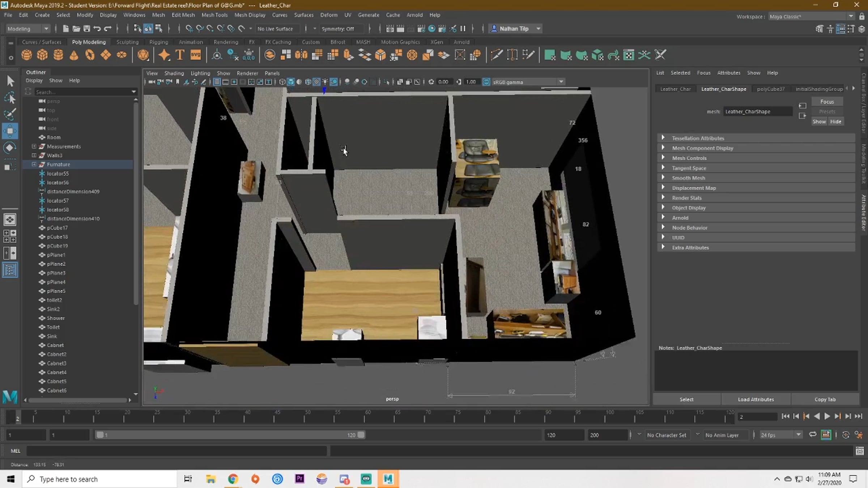868x488 pixels.
Task: Open the Mesh Tools menu
Action: [214, 15]
